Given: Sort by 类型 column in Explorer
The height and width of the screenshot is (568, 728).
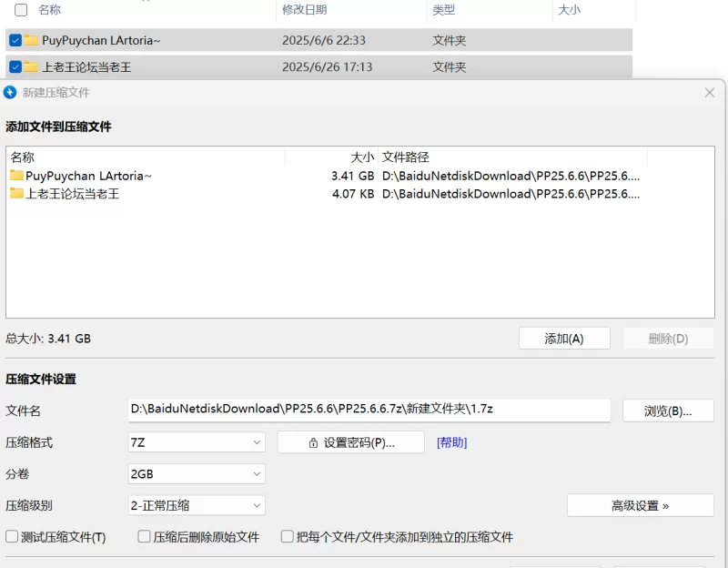Looking at the screenshot, I should click(x=443, y=10).
